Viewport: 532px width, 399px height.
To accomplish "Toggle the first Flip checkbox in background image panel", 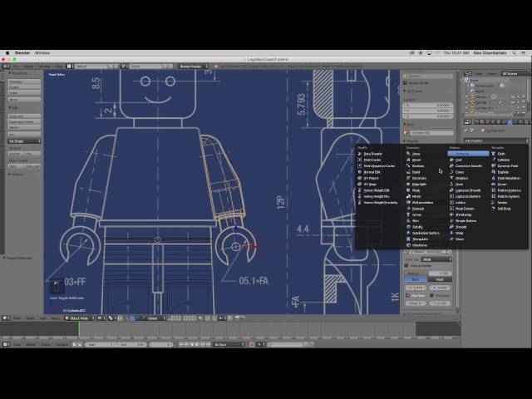I will (408, 296).
